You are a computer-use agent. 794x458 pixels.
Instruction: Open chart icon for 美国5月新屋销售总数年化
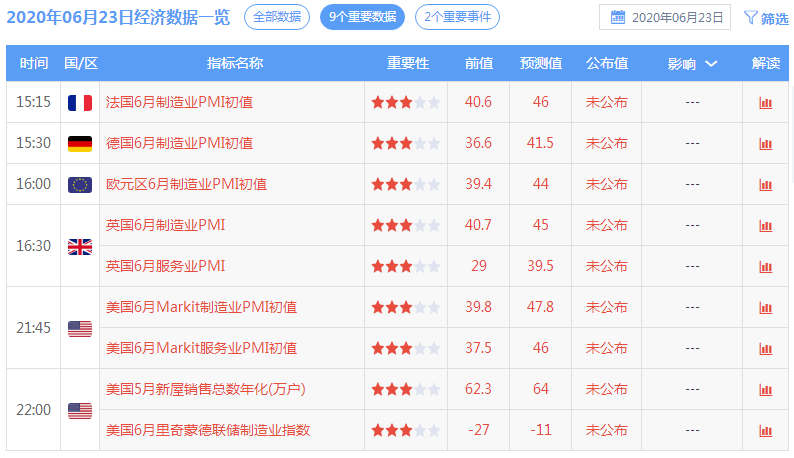point(765,390)
